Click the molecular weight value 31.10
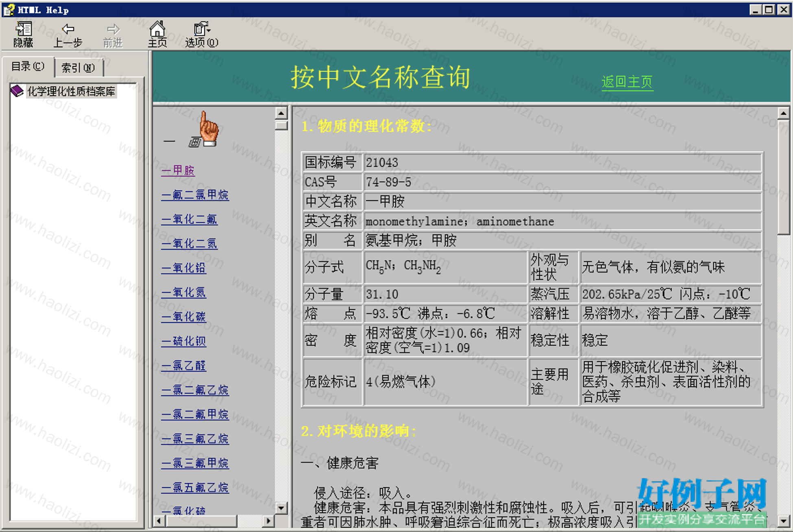The height and width of the screenshot is (532, 793). [x=382, y=294]
